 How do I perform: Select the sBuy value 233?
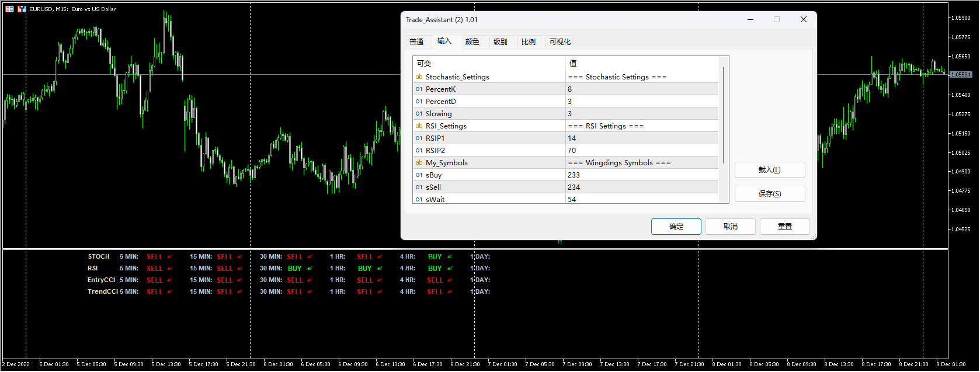(642, 175)
